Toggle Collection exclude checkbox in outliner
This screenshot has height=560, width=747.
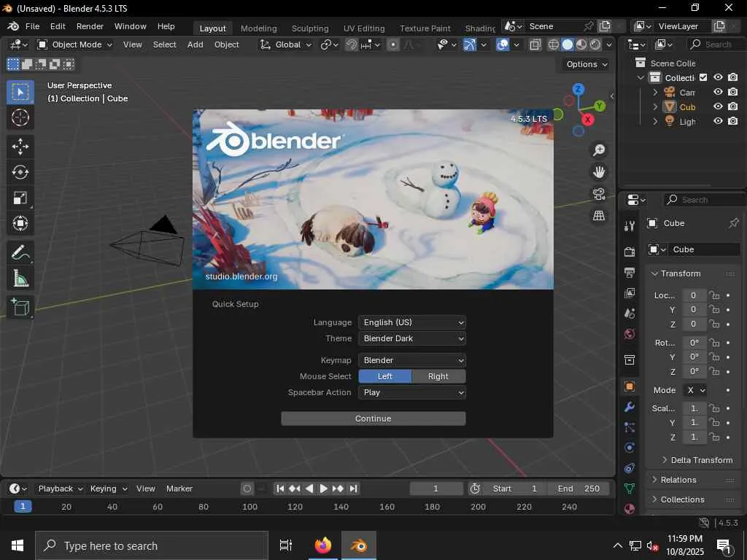click(x=703, y=77)
